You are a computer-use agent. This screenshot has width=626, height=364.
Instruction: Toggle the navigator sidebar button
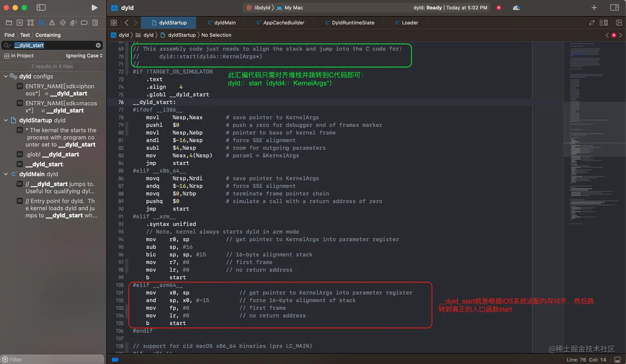41,7
